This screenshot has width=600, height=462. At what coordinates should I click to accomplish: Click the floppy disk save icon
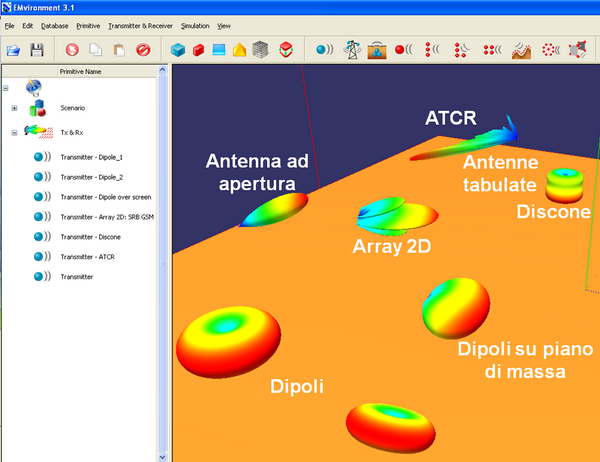37,49
